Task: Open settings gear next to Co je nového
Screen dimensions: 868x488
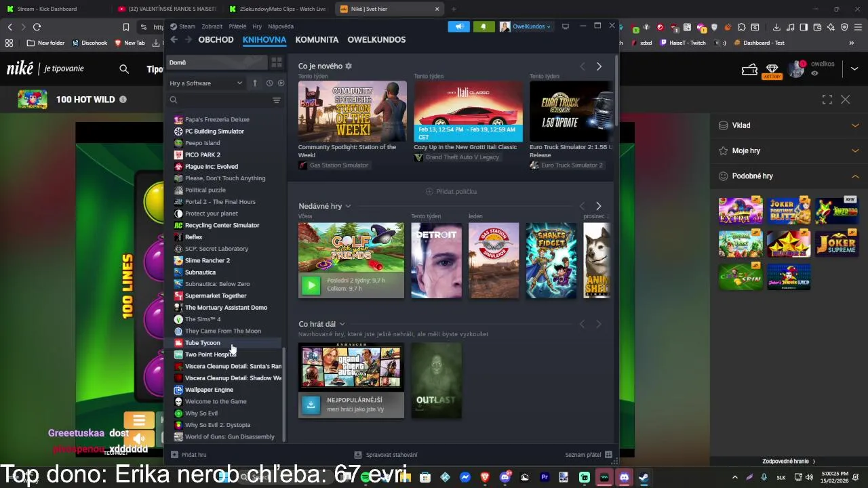Action: (349, 66)
